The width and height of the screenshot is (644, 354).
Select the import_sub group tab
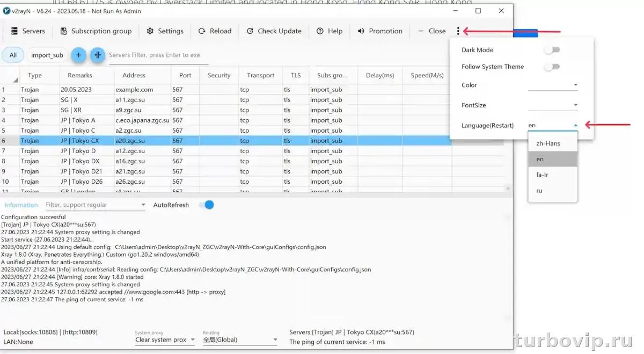coord(47,55)
